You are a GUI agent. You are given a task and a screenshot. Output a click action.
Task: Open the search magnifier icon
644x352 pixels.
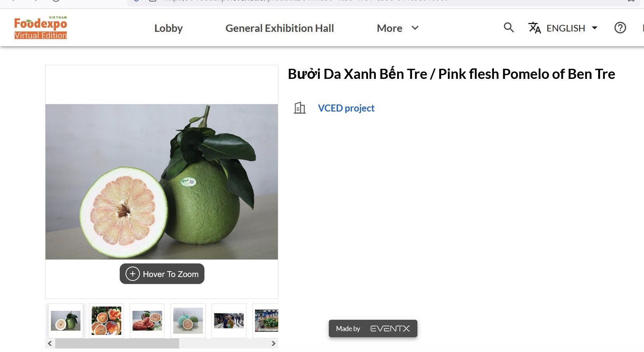[x=508, y=28]
